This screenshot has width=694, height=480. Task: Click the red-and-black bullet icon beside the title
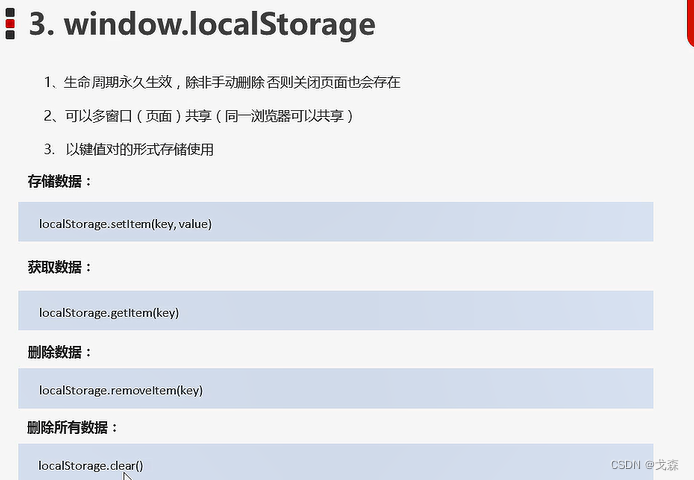click(x=10, y=23)
